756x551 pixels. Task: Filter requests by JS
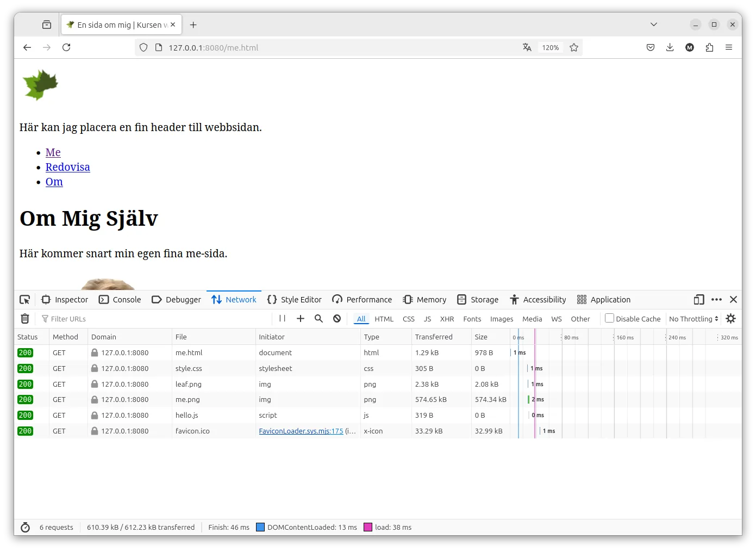pyautogui.click(x=427, y=319)
